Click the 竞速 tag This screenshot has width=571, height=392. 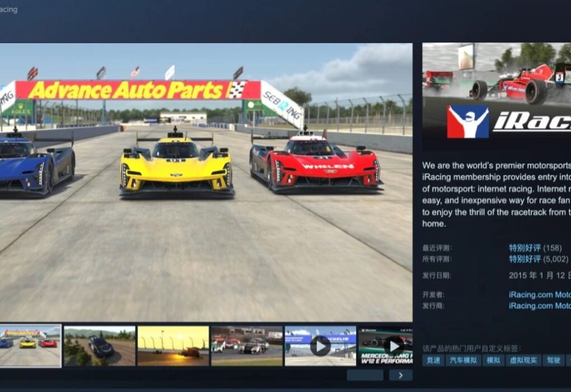[433, 360]
